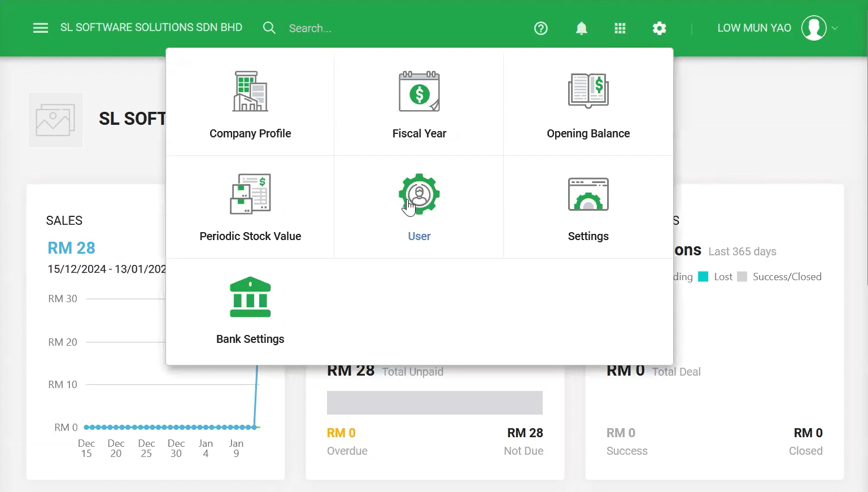Click the user avatar icon

(x=814, y=28)
